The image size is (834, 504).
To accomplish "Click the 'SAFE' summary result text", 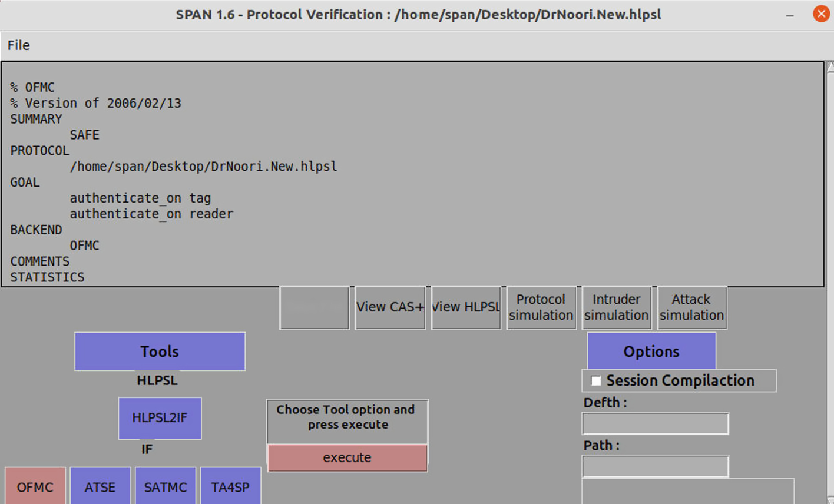I will coord(85,135).
